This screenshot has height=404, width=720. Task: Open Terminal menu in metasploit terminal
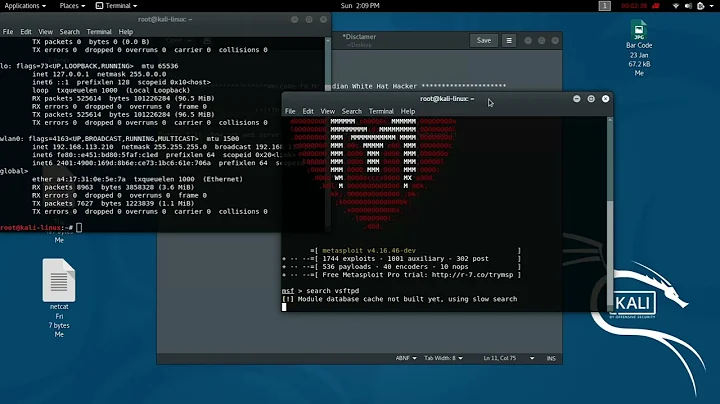tap(381, 111)
